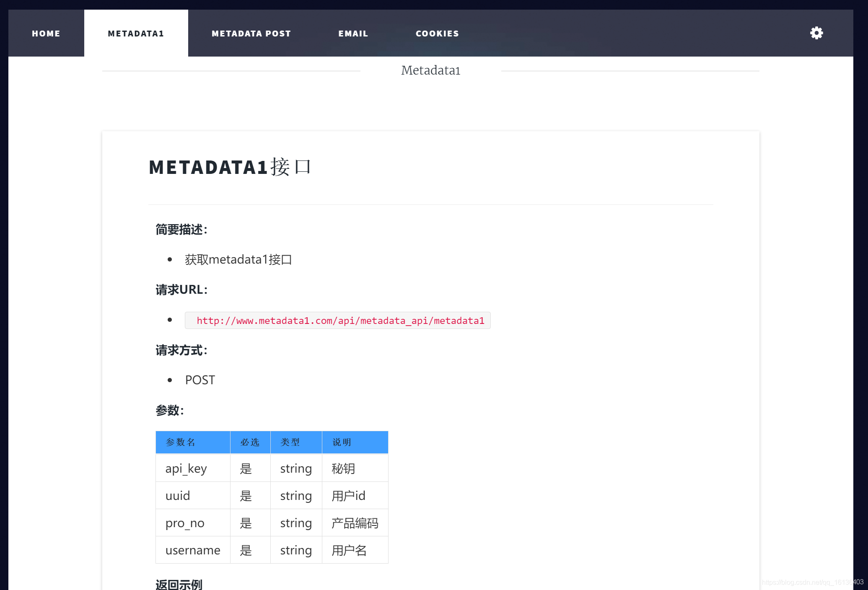This screenshot has width=868, height=590.
Task: Open the COOKIES tab
Action: pyautogui.click(x=437, y=34)
